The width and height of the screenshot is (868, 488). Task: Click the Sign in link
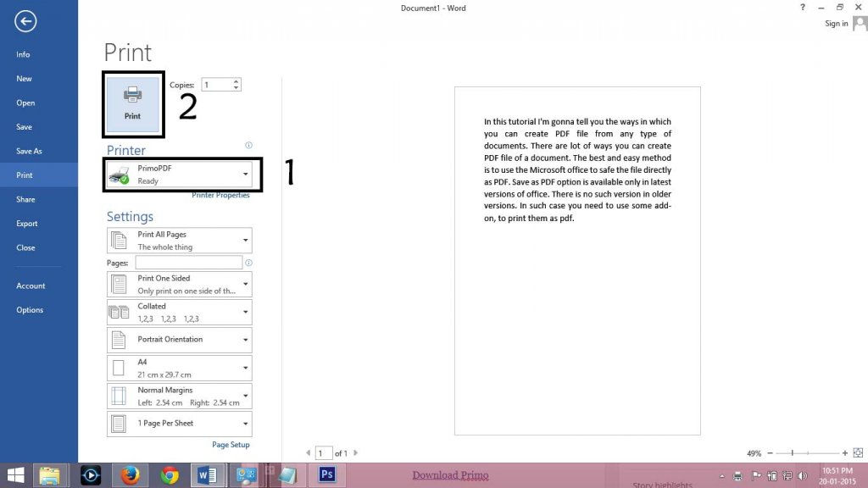[836, 23]
